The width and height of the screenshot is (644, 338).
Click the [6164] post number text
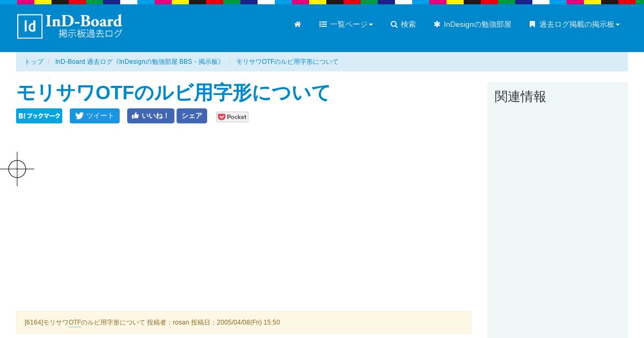tap(34, 322)
